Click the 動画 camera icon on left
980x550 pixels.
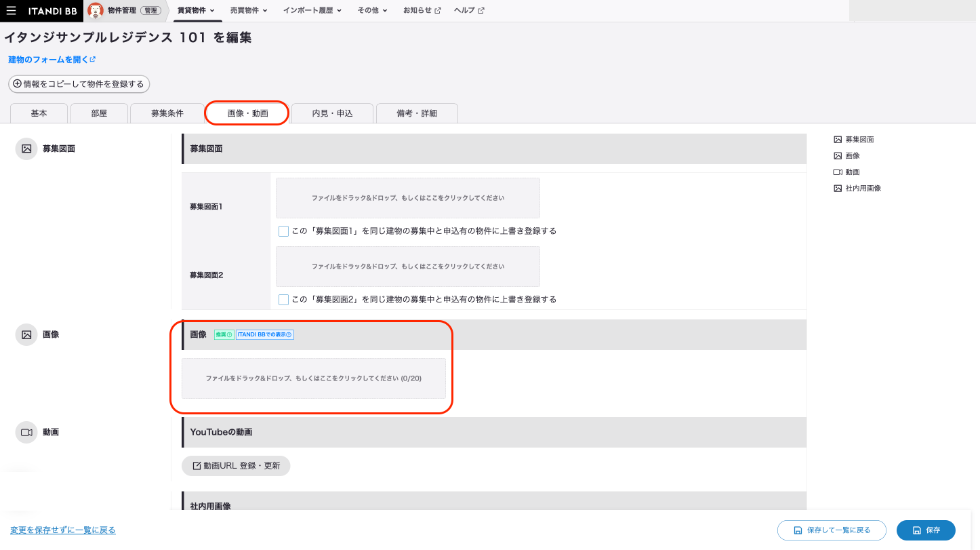click(26, 432)
